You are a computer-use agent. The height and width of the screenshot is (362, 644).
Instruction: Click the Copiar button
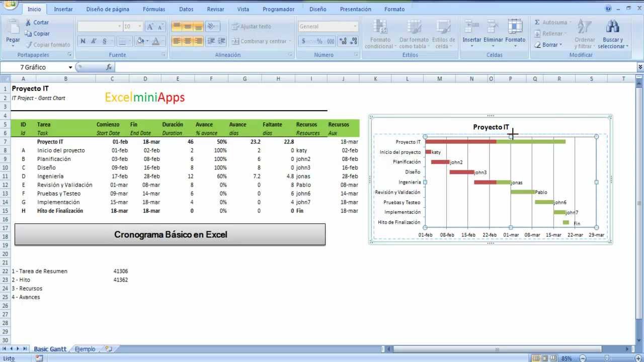[x=37, y=34]
